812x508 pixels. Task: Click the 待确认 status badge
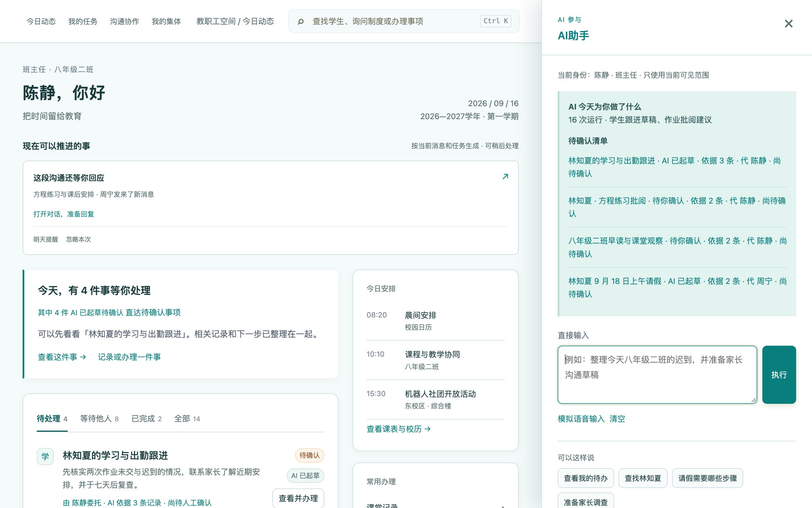tap(310, 456)
